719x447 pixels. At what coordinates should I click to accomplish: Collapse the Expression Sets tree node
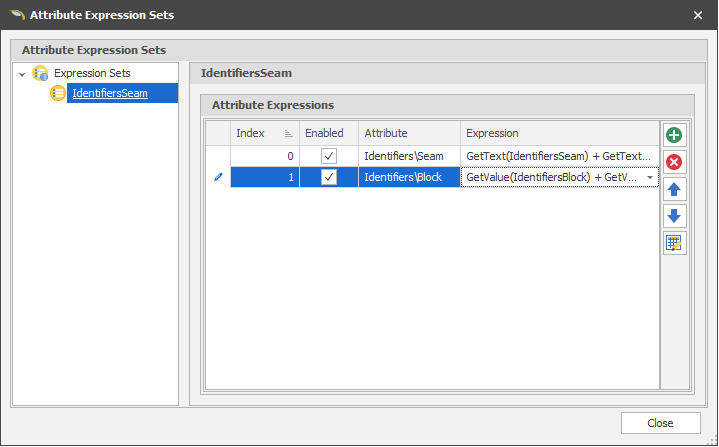click(x=22, y=73)
